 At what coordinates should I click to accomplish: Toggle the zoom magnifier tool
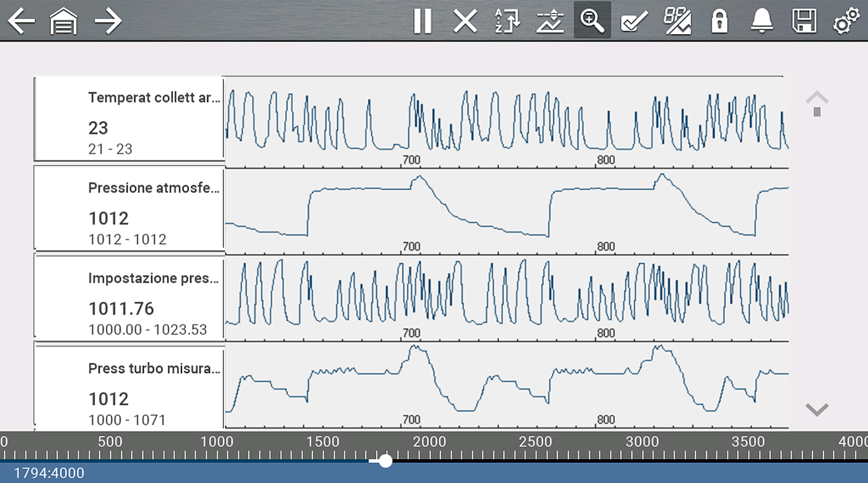click(592, 21)
